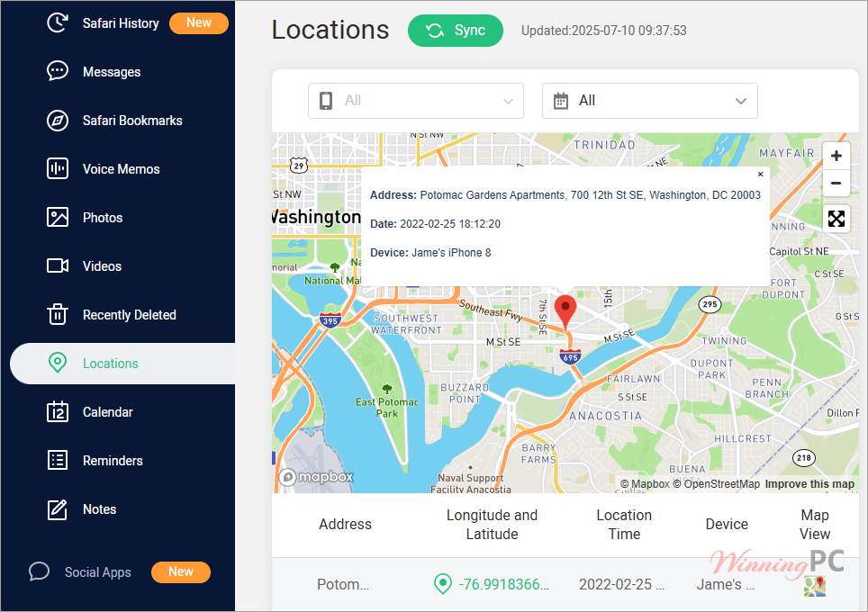Zoom in the map with plus button
The height and width of the screenshot is (612, 868).
tap(836, 156)
